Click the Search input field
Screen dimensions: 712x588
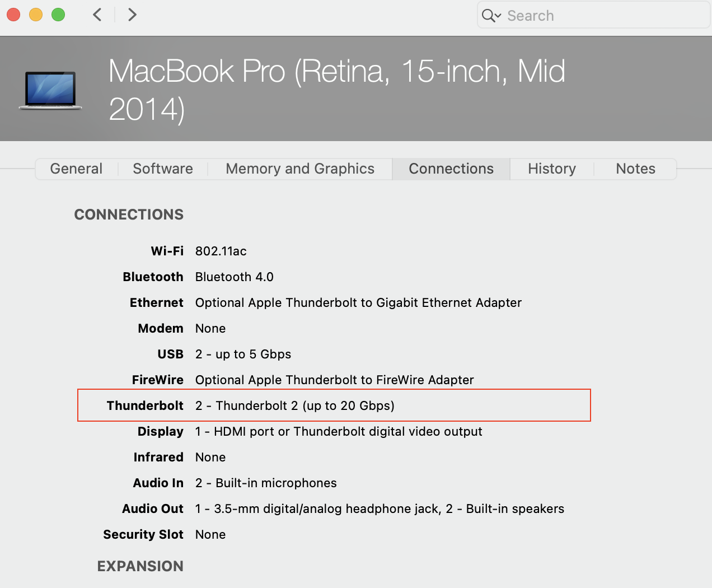click(x=593, y=15)
